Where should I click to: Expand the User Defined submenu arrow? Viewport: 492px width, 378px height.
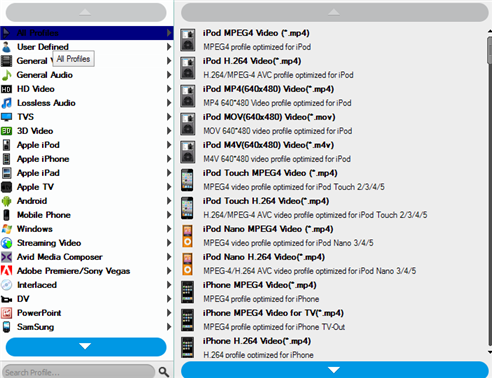click(x=169, y=47)
